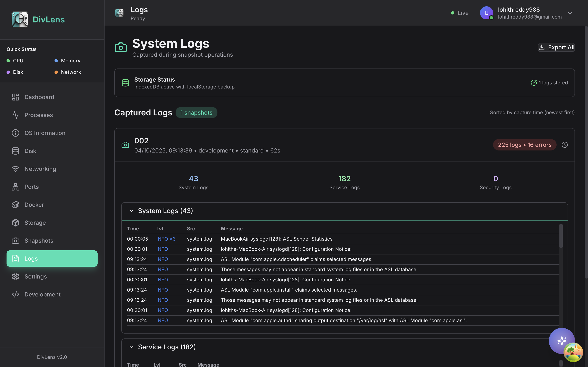The width and height of the screenshot is (588, 367).
Task: Open the user account dropdown chevron
Action: (x=570, y=13)
